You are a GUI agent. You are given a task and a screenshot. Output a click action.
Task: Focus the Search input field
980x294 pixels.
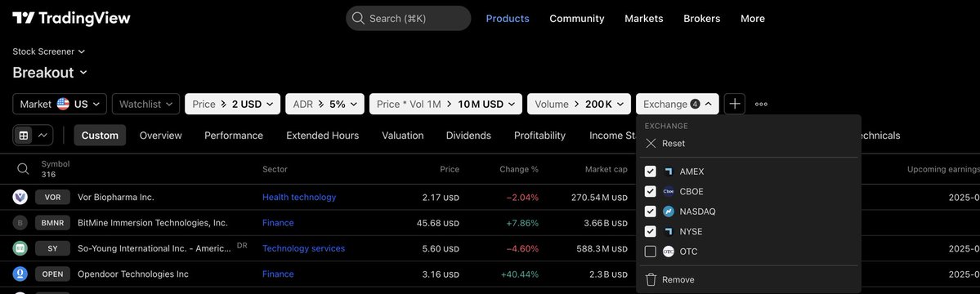[x=408, y=18]
